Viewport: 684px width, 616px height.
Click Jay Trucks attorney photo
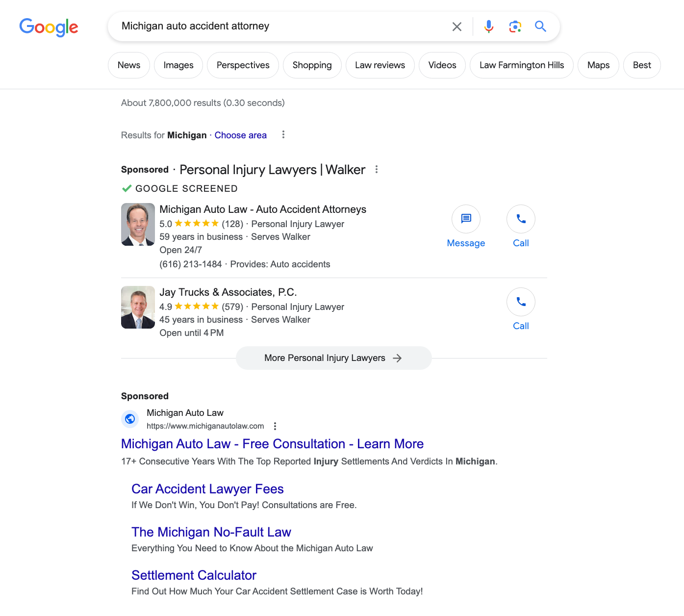[x=138, y=307]
